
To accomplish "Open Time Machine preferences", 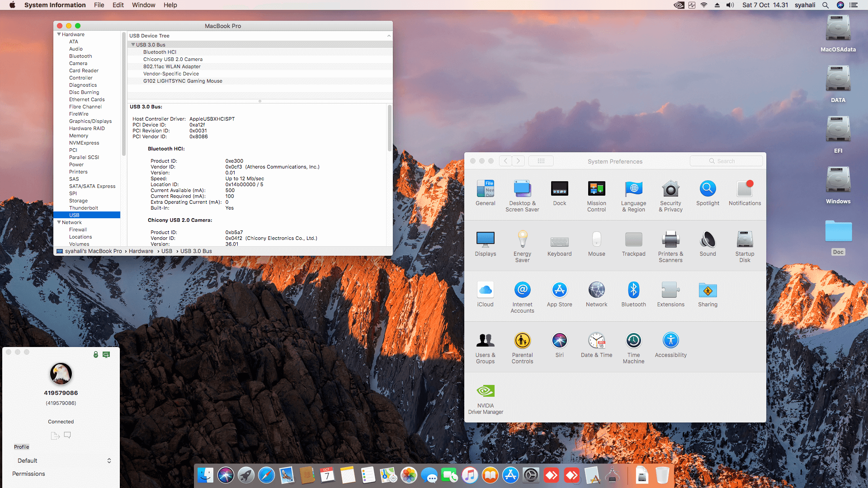I will coord(633,341).
